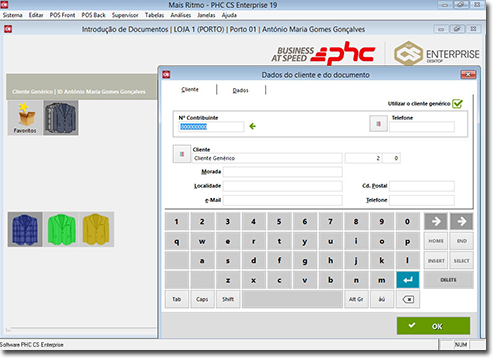Open lookup icon beside top Telefone field
Screen dimensions: 496x362
[x=378, y=124]
